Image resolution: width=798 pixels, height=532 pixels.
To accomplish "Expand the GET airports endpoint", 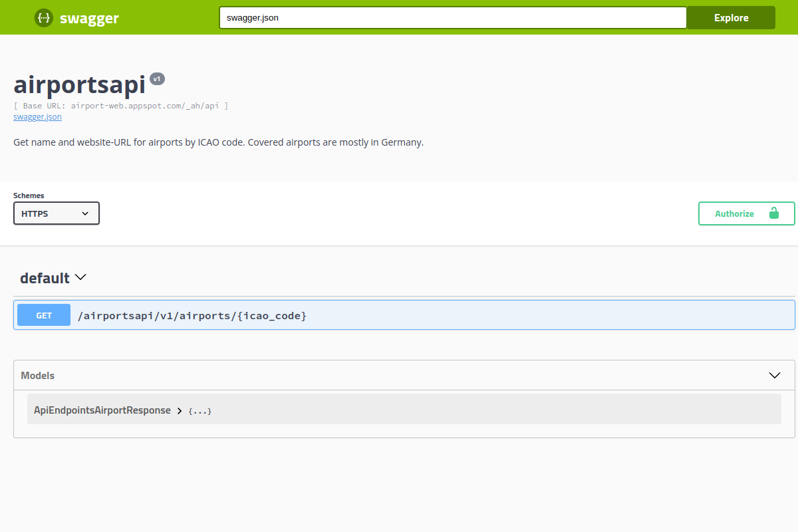I will (404, 315).
